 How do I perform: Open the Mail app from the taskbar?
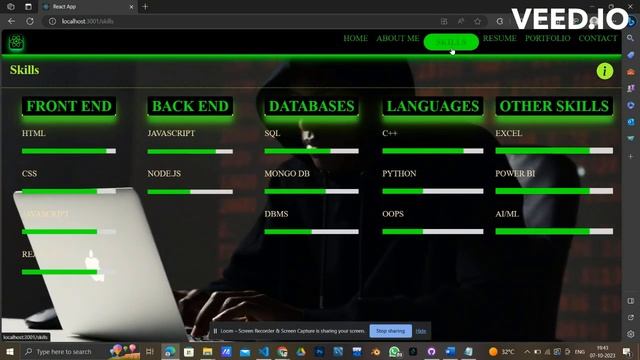245,351
